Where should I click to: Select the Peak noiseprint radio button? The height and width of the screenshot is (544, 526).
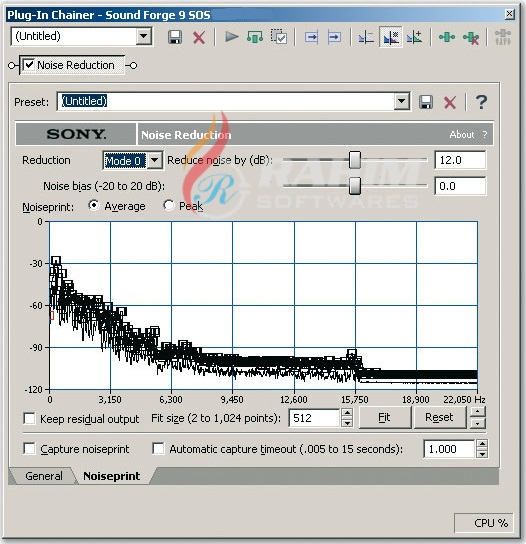(169, 205)
